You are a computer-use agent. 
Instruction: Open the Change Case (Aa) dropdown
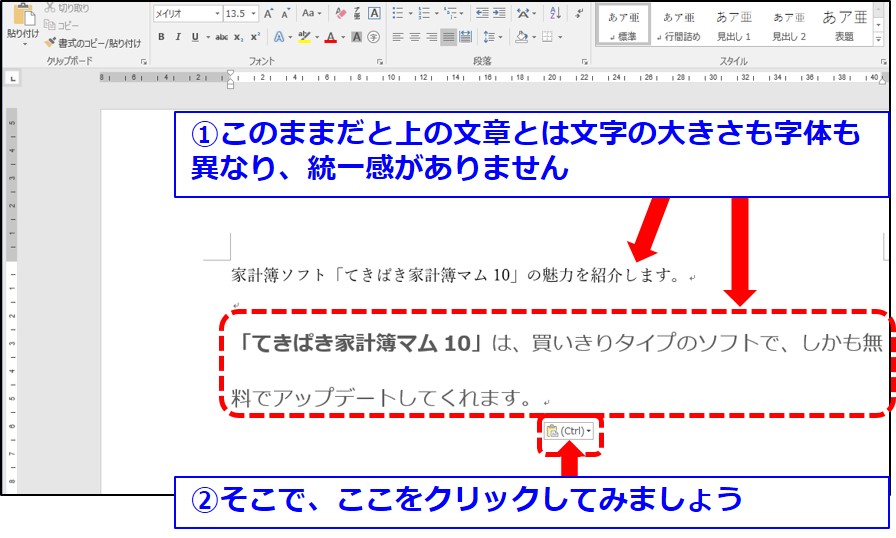[x=311, y=13]
